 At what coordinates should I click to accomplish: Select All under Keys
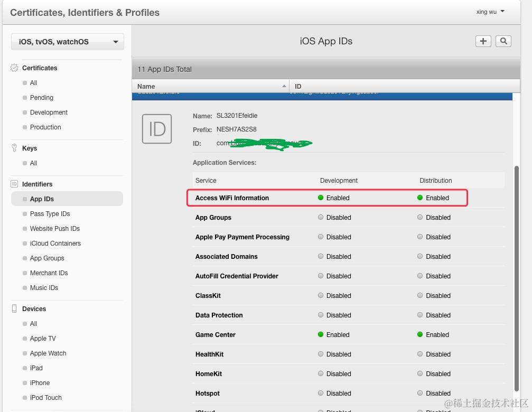34,163
